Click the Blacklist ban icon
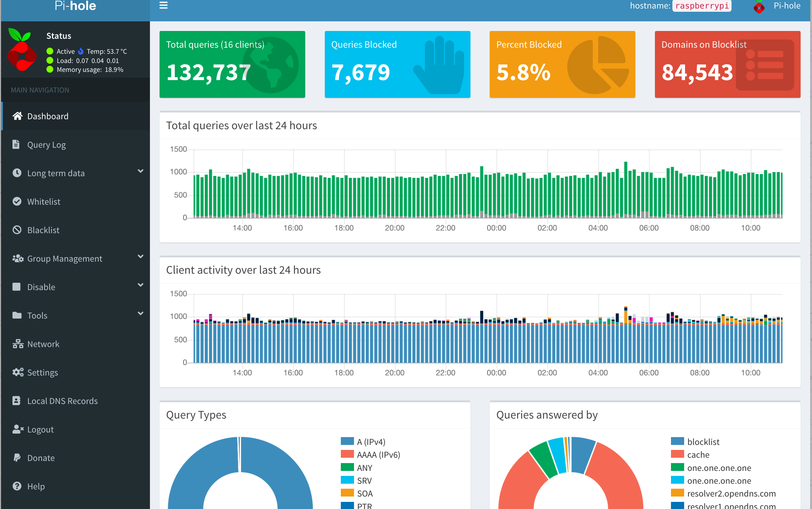The image size is (812, 509). point(17,230)
